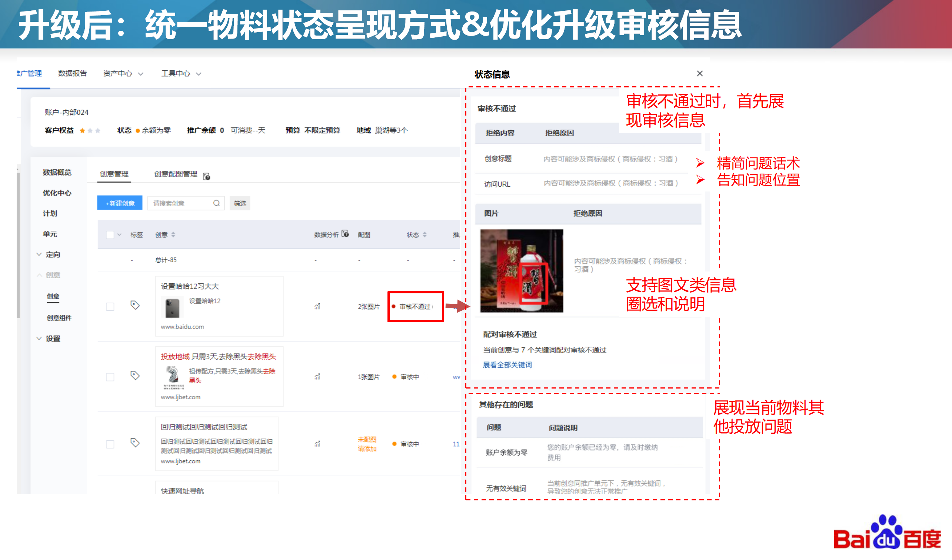Open data analysis chart icon for 设置哈哈12 row

[x=317, y=306]
